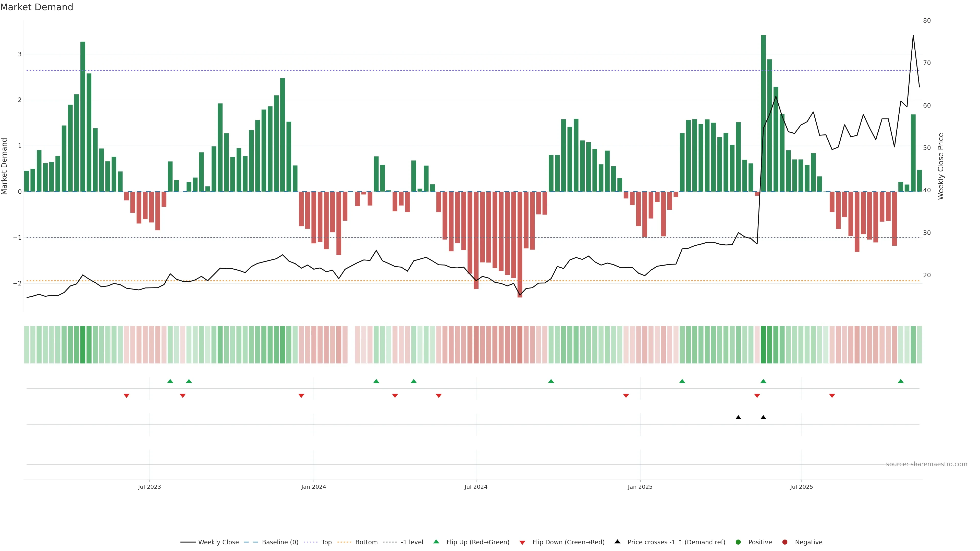Toggle Baseline (0) legend entry
Screen dimensions: 980x551
pos(280,542)
